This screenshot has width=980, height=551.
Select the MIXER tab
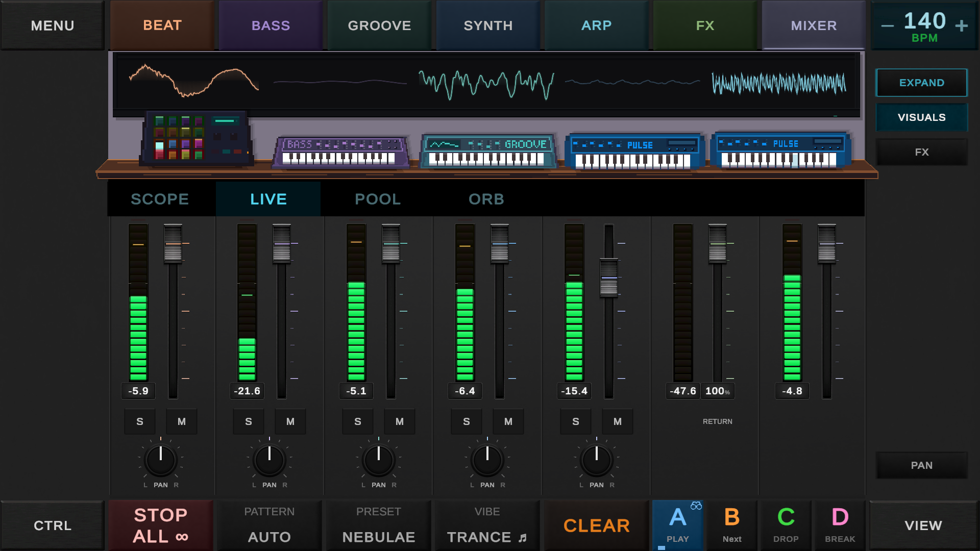814,26
